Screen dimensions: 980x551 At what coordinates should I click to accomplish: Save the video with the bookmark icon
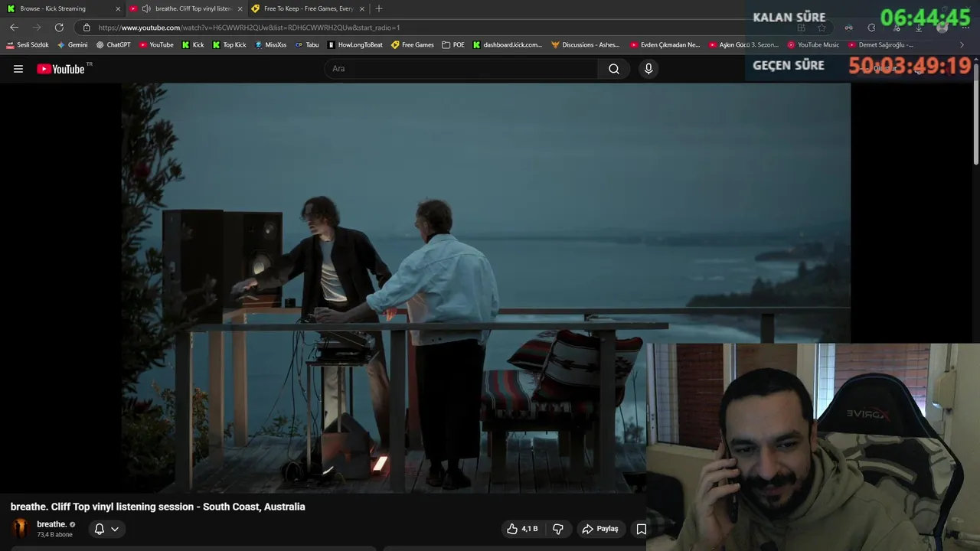pos(642,529)
